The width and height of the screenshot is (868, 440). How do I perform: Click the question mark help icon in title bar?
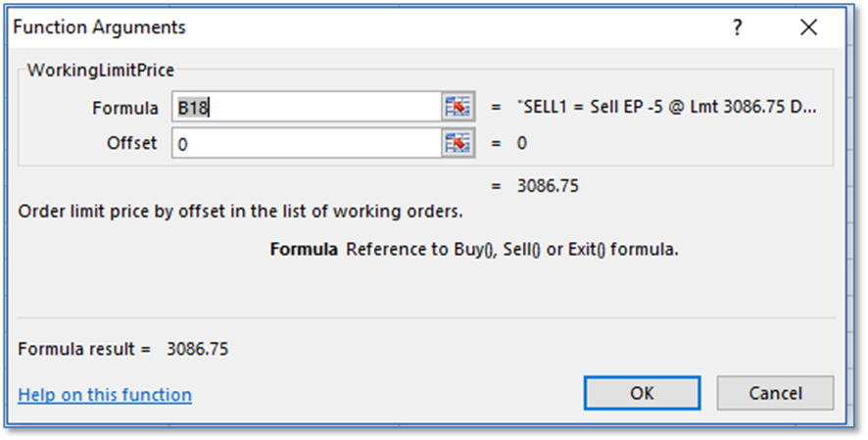click(737, 28)
